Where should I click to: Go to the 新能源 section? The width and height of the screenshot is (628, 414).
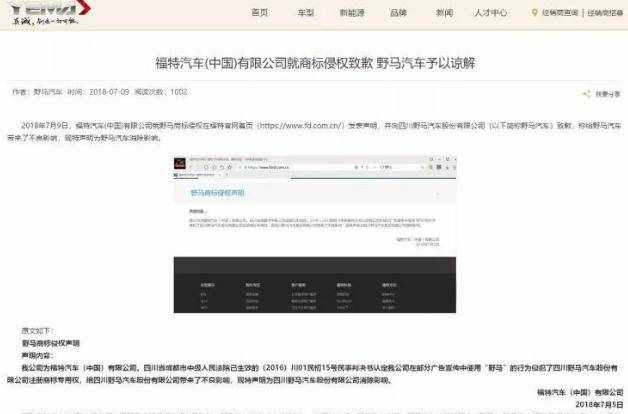point(352,12)
